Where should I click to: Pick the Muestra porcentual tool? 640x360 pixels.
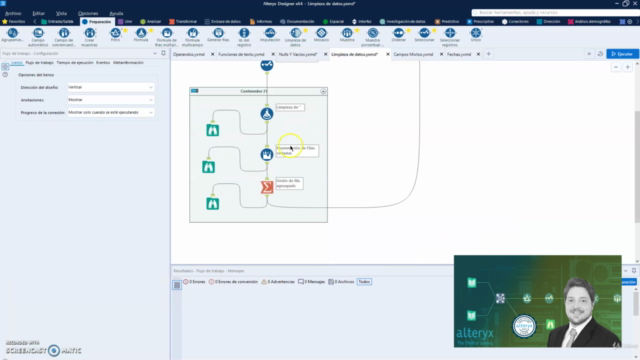(373, 37)
